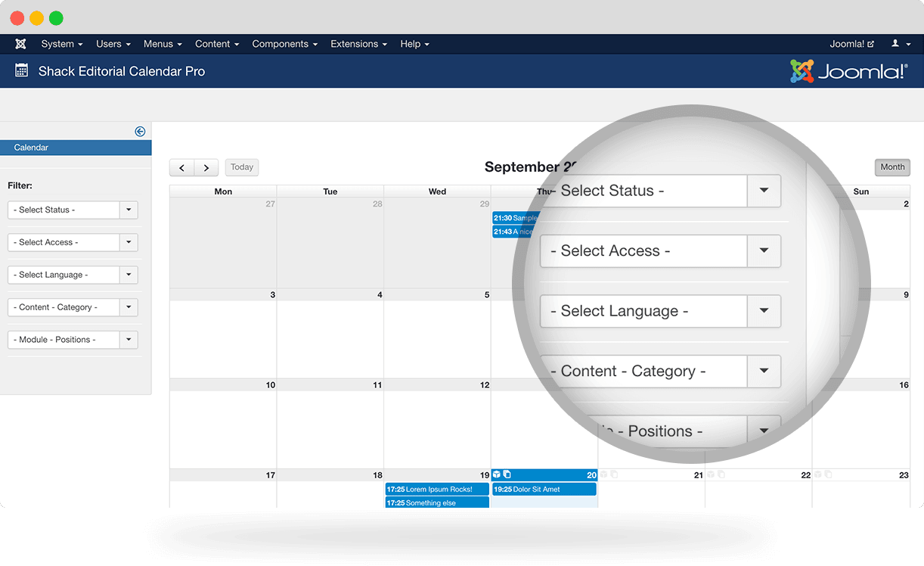Go to the previous month with the left chevron
Screen dimensions: 924x566
[x=181, y=168]
